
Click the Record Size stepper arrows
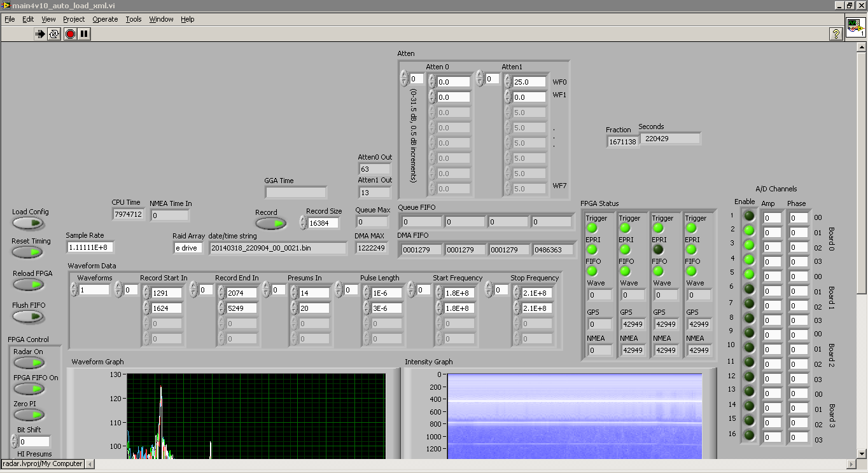(x=303, y=223)
